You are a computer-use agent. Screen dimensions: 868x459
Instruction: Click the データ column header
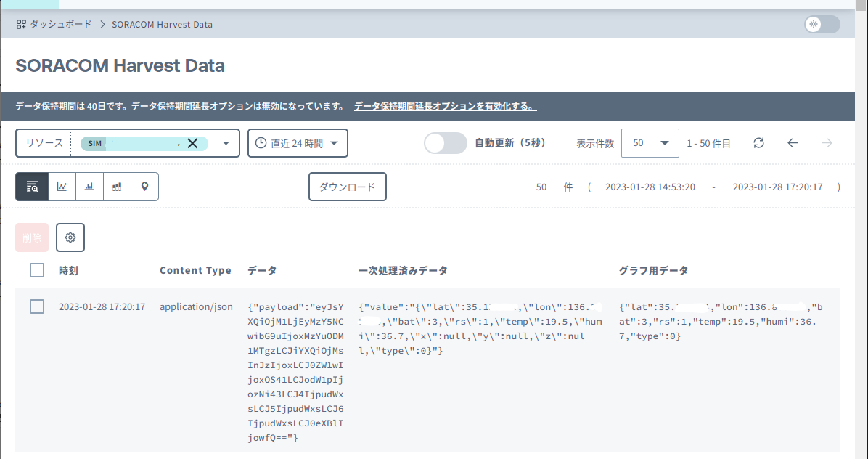[262, 271]
